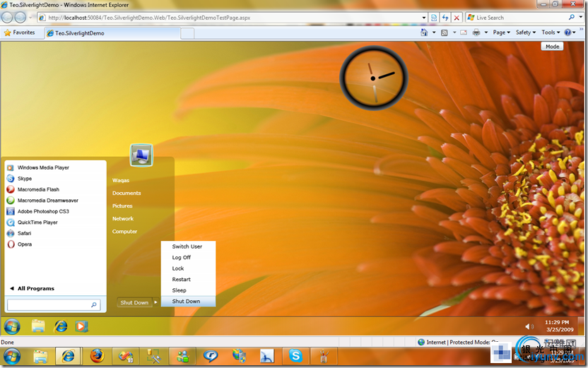Expand the Home button dropdown arrow

tap(434, 32)
